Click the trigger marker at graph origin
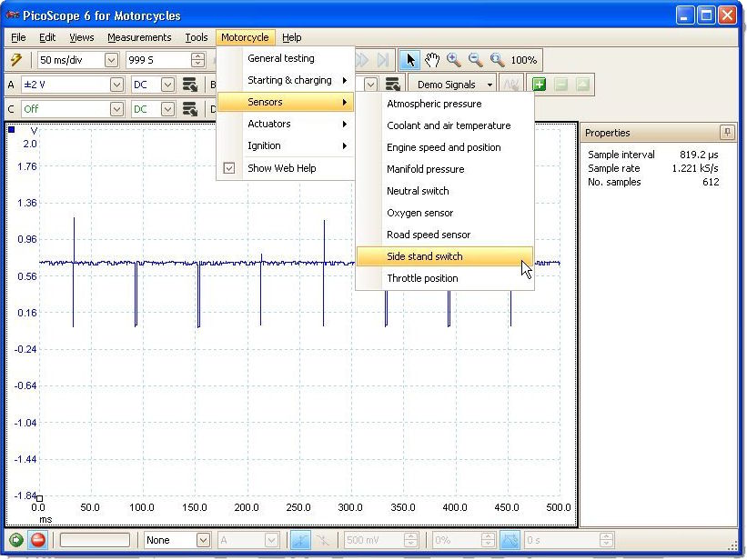The height and width of the screenshot is (560, 747). [x=39, y=498]
